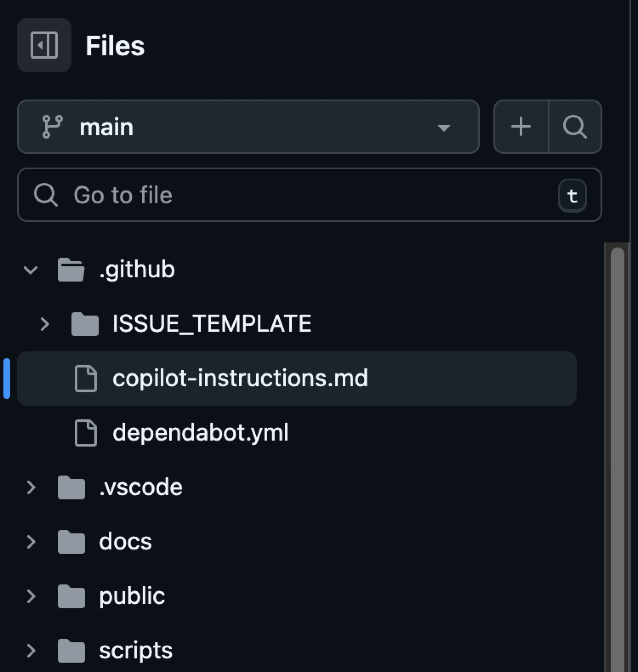Collapse the file tree side panel
638x672 pixels.
click(x=44, y=45)
